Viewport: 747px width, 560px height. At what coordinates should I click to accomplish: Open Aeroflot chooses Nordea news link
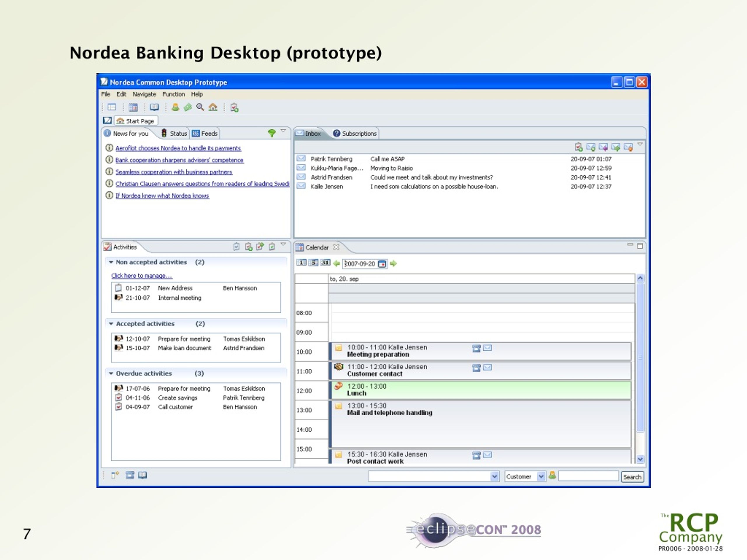tap(178, 148)
